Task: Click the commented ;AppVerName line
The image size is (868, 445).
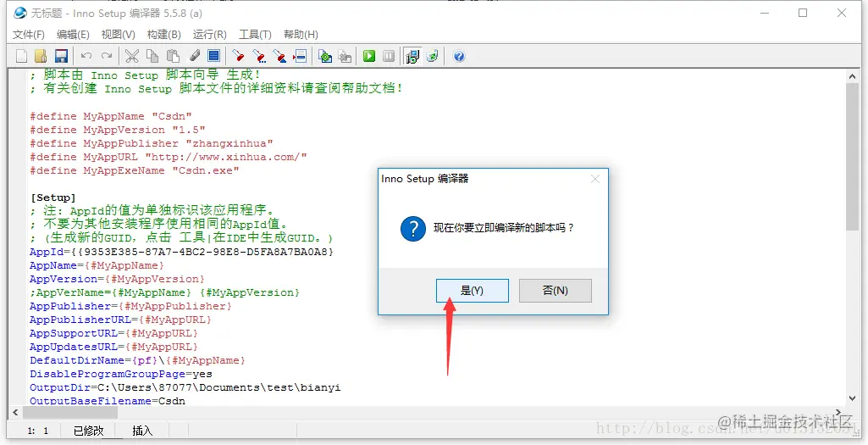Action: 164,292
